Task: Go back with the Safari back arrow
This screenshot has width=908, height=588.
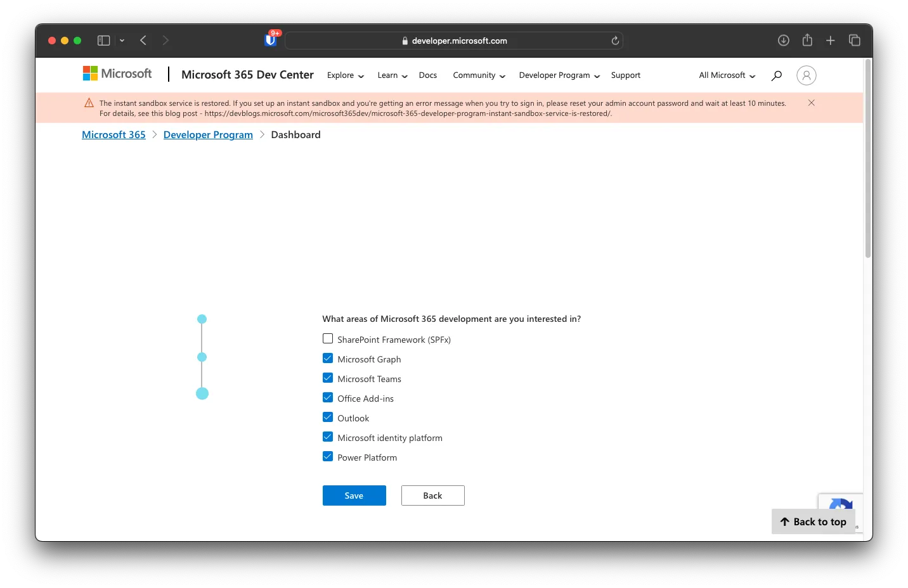Action: pos(143,41)
